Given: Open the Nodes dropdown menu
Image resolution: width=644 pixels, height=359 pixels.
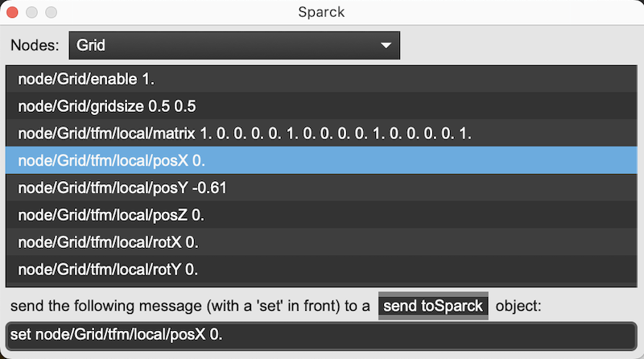Looking at the screenshot, I should [x=233, y=45].
